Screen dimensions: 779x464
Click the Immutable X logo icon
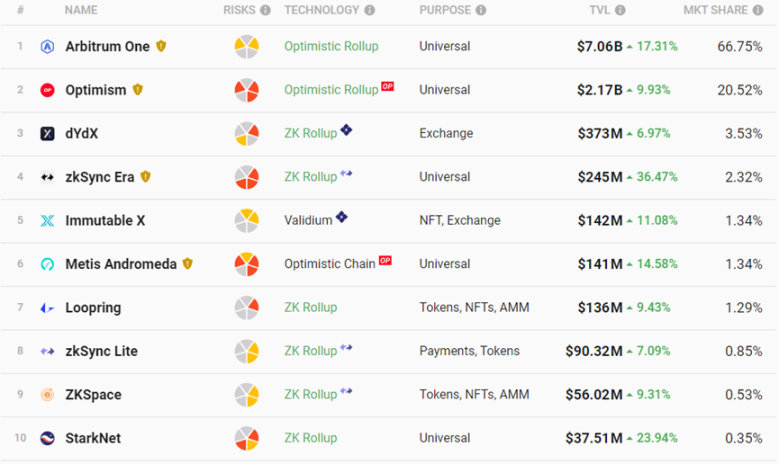tap(47, 221)
